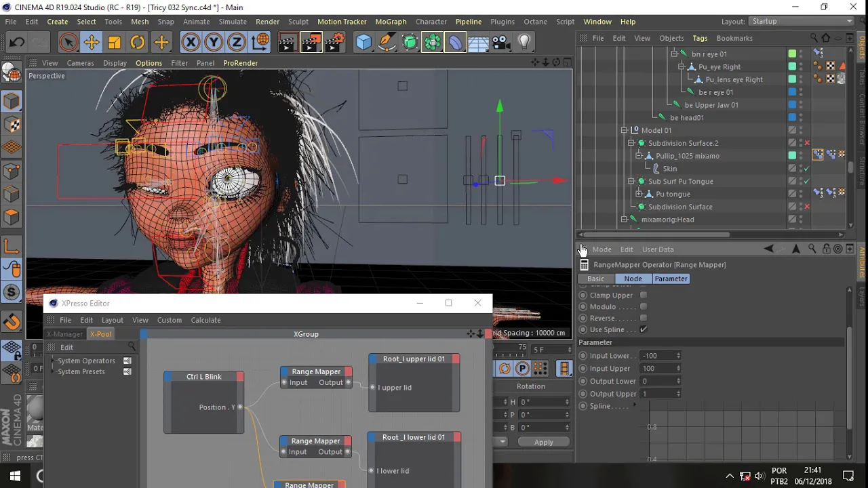Expand System Operators in X-Pool

(53, 361)
